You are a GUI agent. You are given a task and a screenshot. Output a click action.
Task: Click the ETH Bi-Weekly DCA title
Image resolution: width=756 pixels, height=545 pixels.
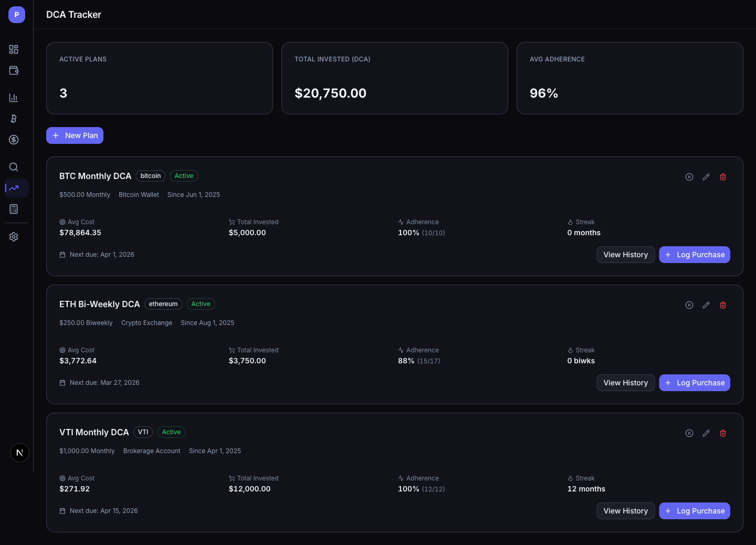(x=100, y=304)
